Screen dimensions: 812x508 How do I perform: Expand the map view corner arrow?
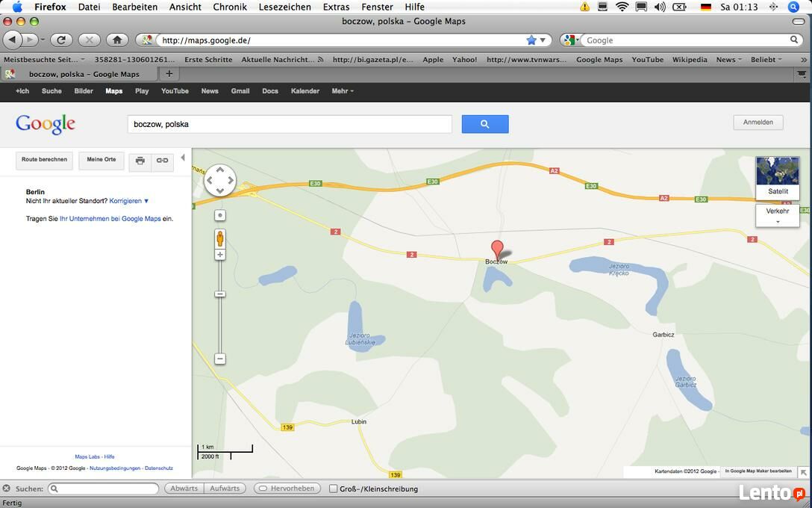coord(803,471)
